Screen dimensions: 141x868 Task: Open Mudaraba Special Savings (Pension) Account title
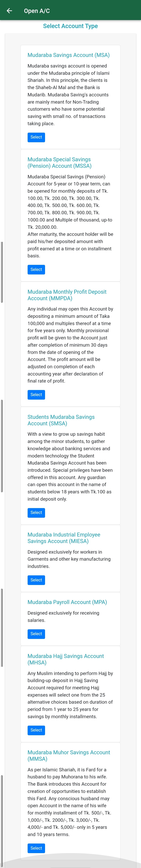tap(60, 162)
